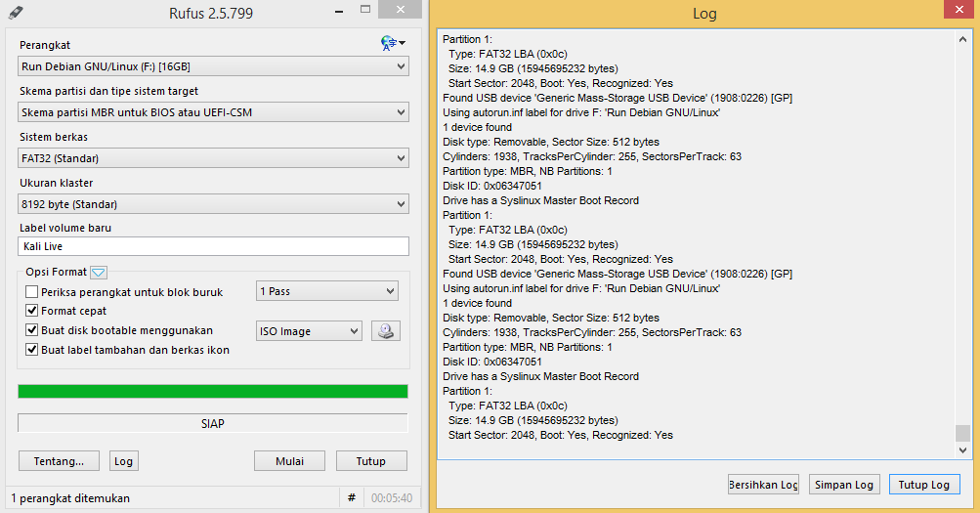Toggle Buat disk bootable menggunakan checkbox

tap(31, 330)
